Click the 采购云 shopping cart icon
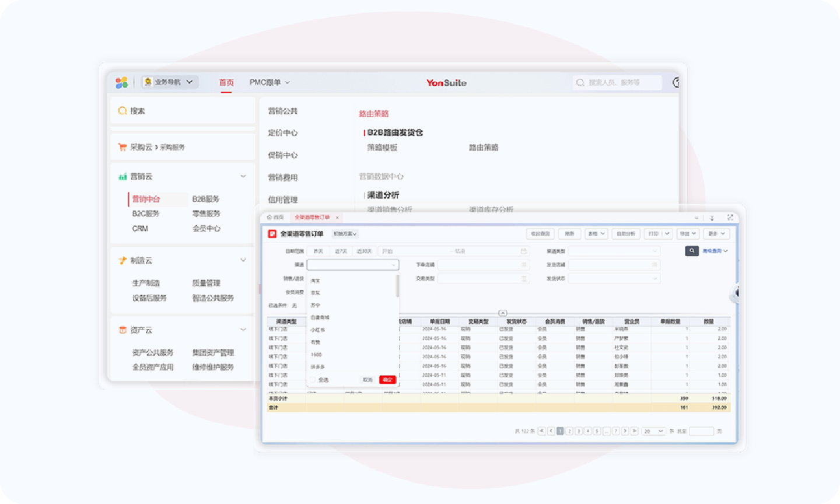840x504 pixels. click(123, 147)
